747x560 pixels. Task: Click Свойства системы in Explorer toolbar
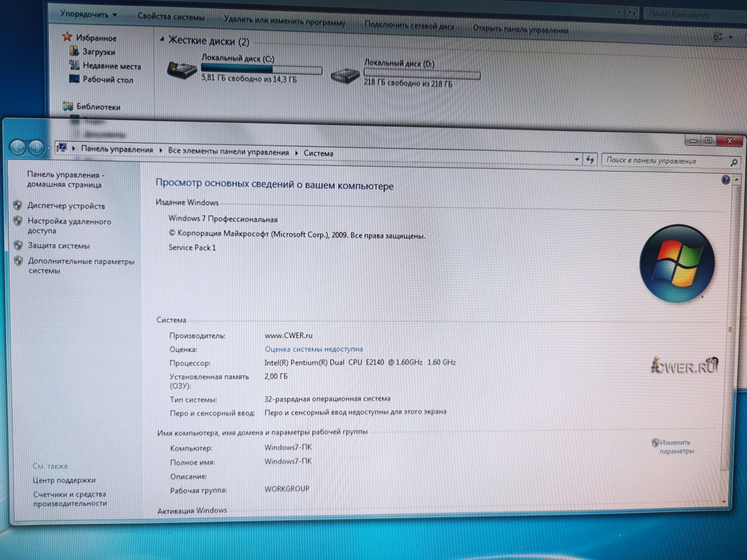(x=171, y=16)
